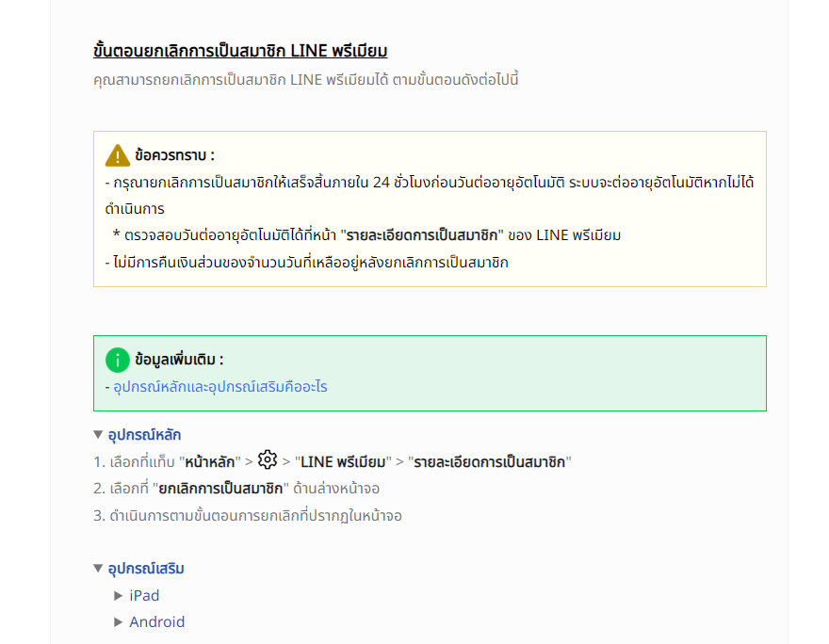Collapse the อุปกรณ์หลัก section
829x644 pixels.
(x=98, y=435)
